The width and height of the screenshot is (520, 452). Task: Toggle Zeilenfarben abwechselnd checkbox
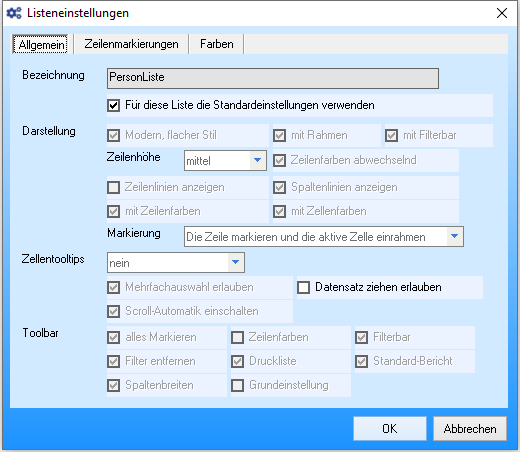279,160
